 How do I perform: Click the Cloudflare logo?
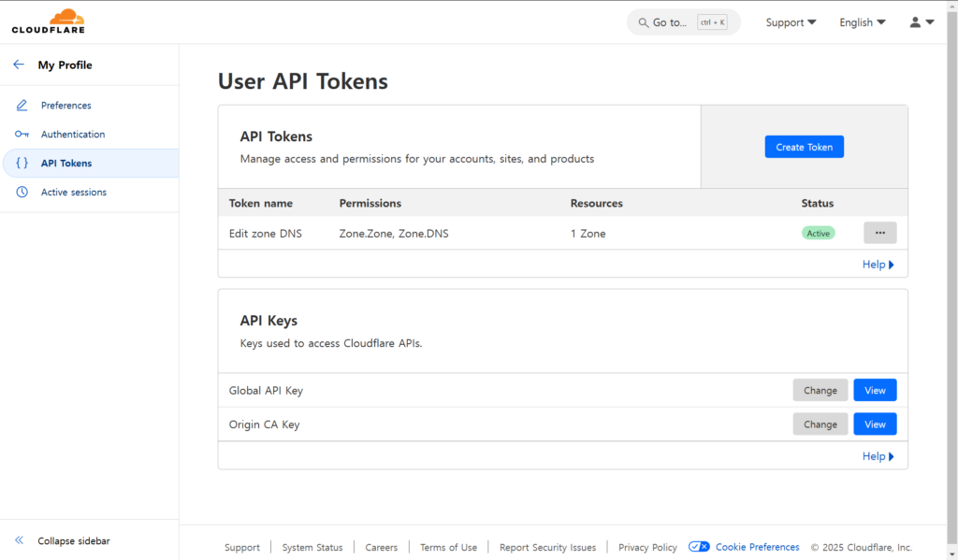(x=48, y=22)
